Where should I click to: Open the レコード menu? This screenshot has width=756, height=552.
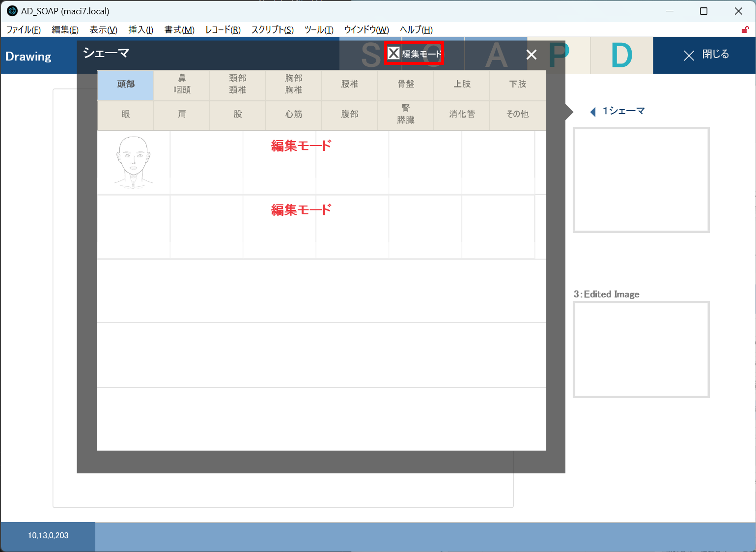(223, 30)
